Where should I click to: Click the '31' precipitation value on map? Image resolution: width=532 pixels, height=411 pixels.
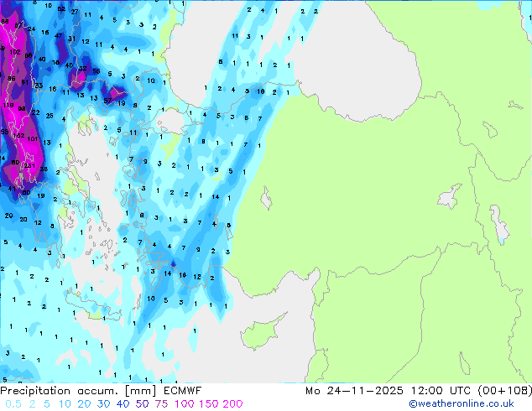(x=71, y=39)
